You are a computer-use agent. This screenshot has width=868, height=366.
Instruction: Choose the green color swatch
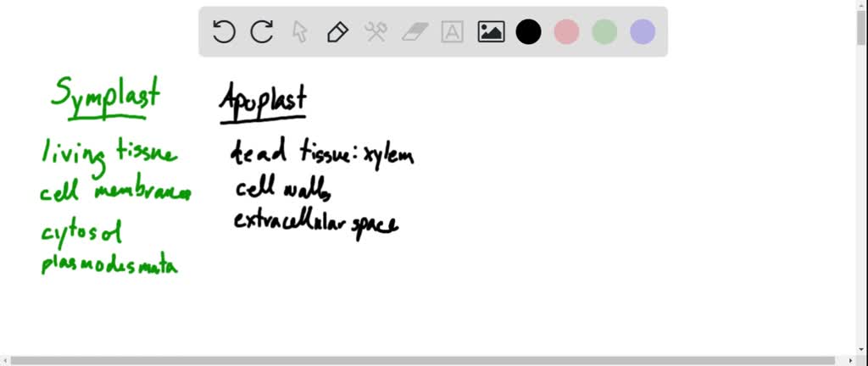pyautogui.click(x=604, y=32)
